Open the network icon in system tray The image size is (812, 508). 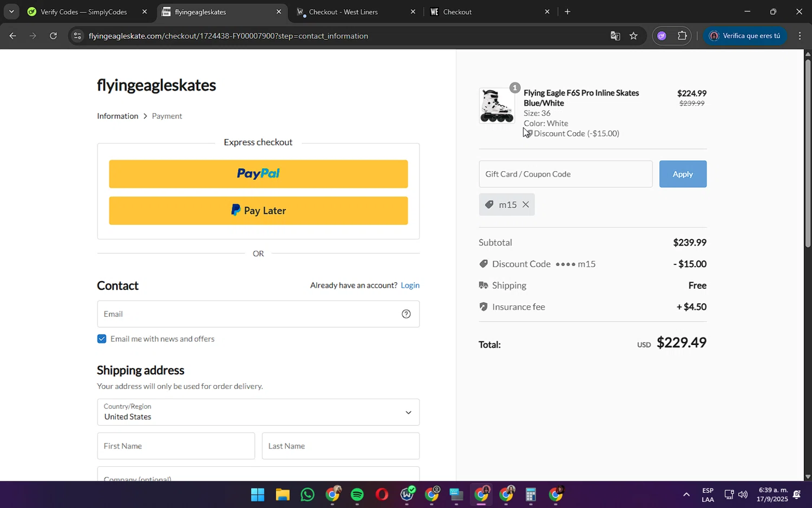coord(729,494)
